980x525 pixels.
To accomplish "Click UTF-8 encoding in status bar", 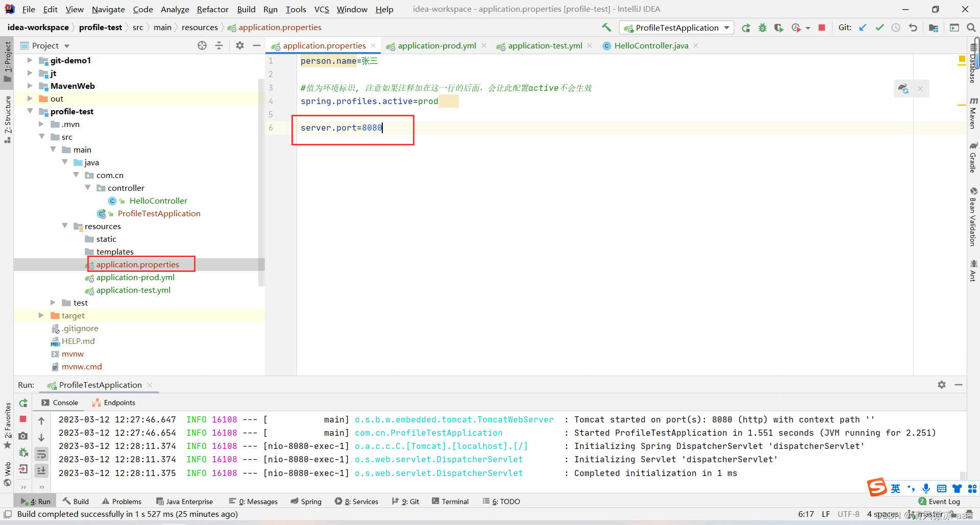I will tap(848, 514).
